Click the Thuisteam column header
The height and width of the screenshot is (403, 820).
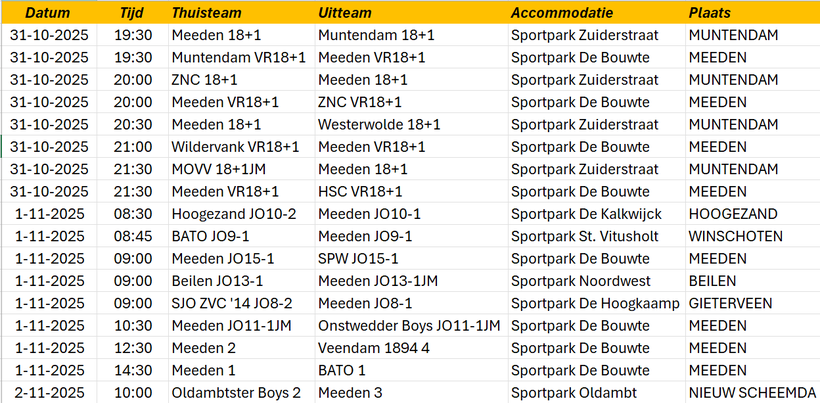[x=205, y=13]
